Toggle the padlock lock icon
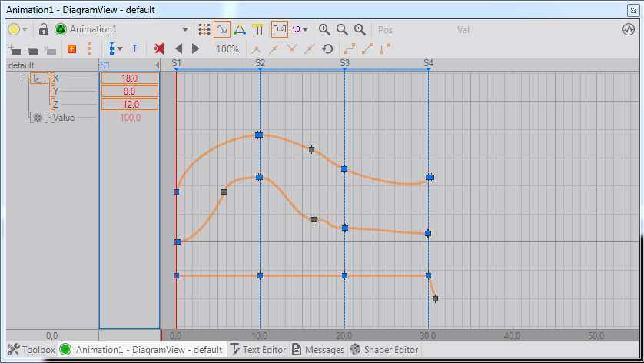 (x=44, y=29)
